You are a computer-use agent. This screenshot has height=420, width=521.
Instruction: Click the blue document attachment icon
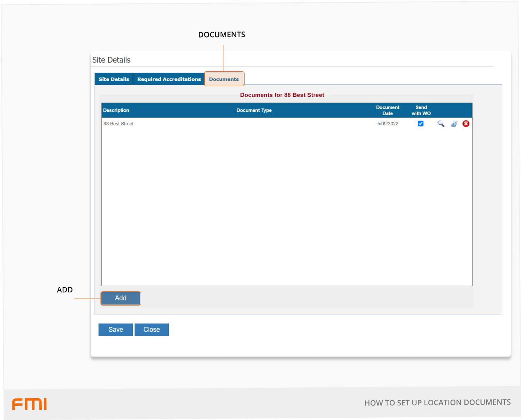coord(454,124)
